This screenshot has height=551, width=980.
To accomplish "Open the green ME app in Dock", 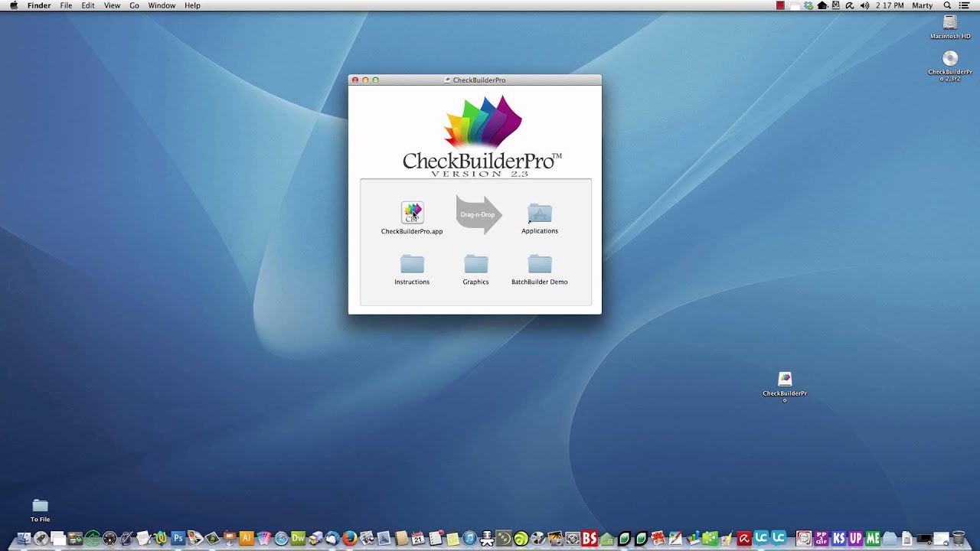I will (x=872, y=539).
